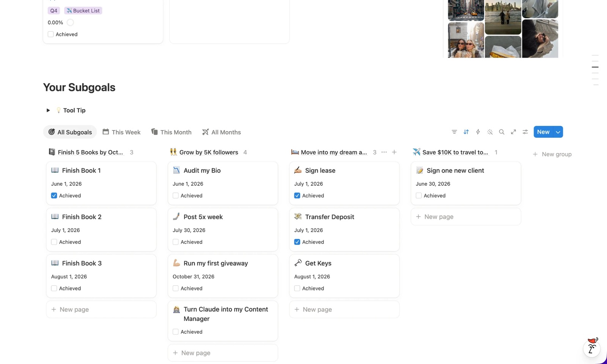Click the Bucket List tag
The image size is (607, 364).
tap(83, 11)
